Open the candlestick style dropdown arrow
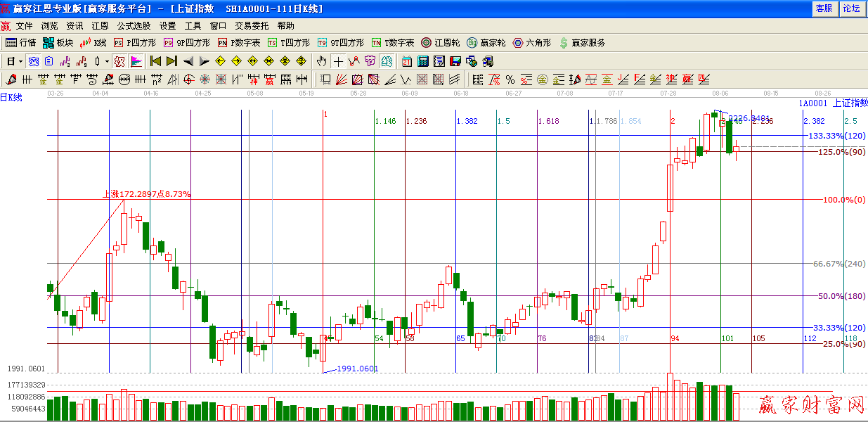 [x=107, y=61]
